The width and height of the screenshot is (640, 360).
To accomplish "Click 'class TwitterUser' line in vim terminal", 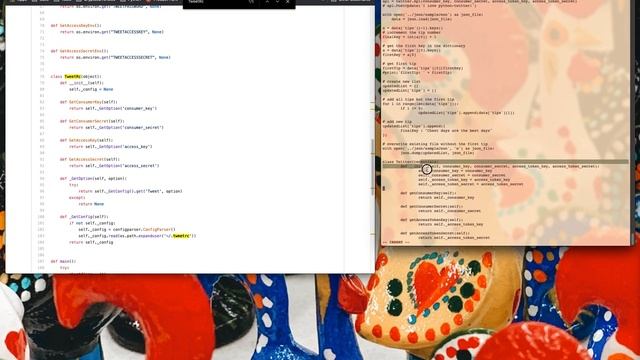I will 410,162.
